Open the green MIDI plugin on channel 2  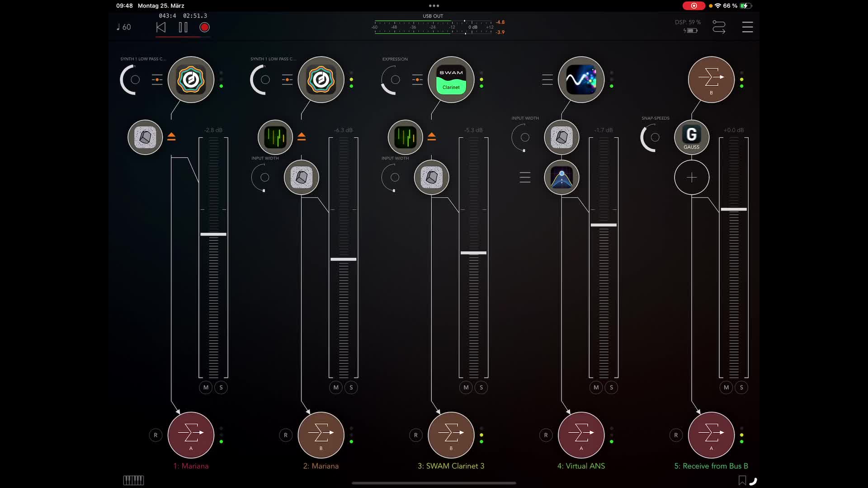[x=275, y=137]
